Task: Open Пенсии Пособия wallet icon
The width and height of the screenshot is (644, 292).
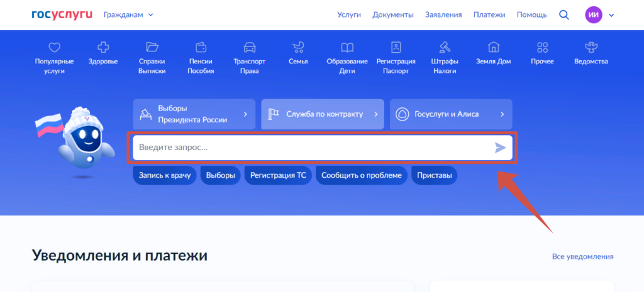Action: tap(201, 48)
